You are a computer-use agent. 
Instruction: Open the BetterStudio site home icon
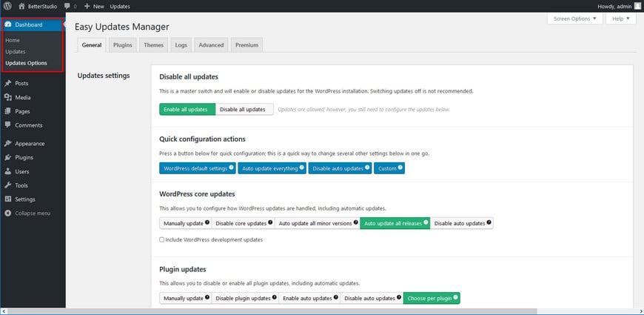[21, 6]
